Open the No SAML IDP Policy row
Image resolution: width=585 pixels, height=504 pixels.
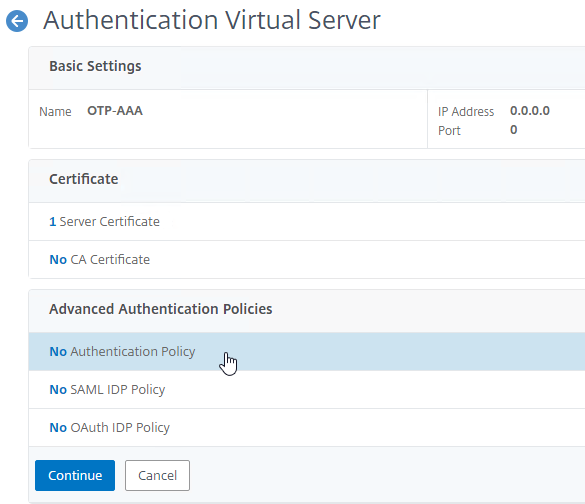[307, 389]
